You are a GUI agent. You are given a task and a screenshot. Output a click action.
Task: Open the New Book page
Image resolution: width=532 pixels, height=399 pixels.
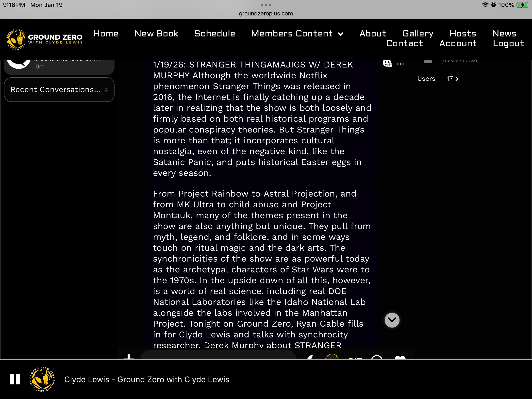tap(156, 34)
